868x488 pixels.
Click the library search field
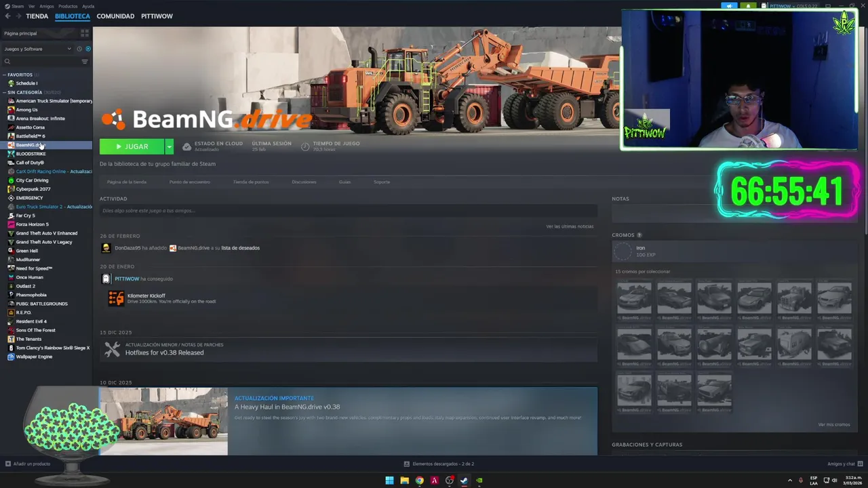[41, 62]
